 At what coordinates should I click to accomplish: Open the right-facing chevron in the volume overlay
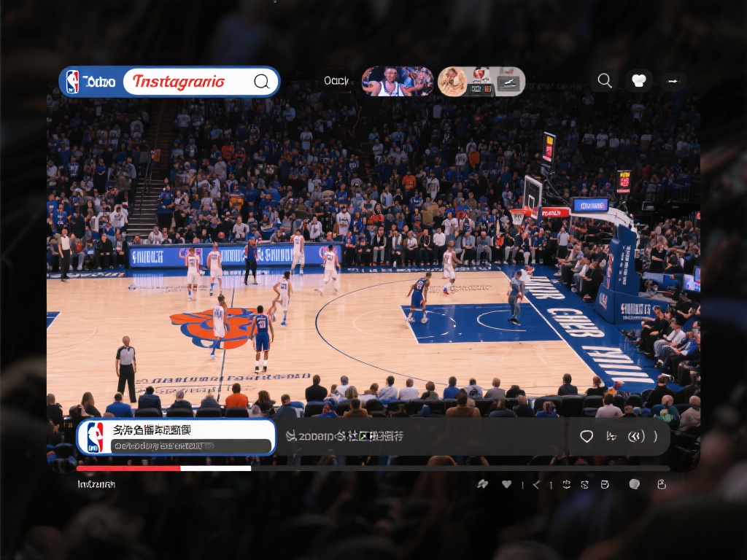[655, 436]
